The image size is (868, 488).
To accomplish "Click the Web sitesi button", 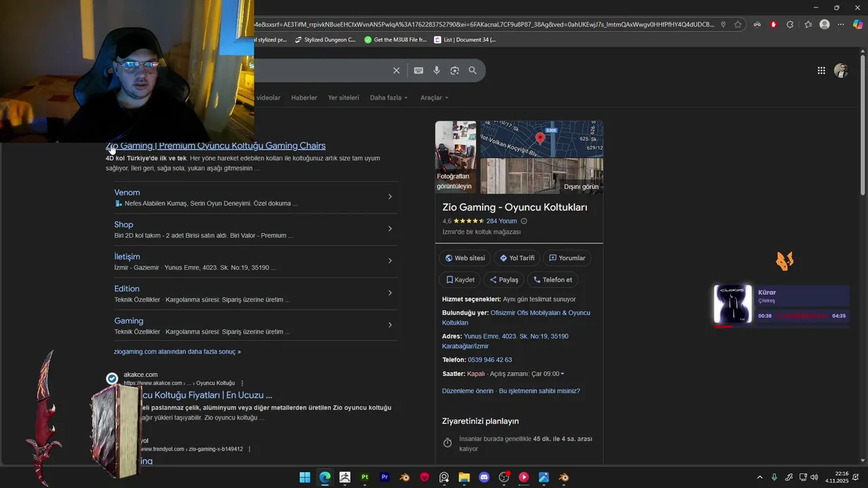I will point(465,258).
